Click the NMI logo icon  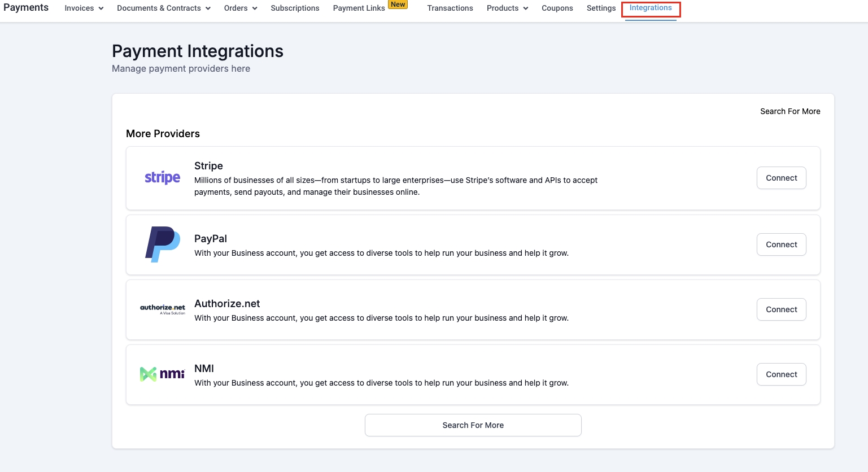point(162,374)
